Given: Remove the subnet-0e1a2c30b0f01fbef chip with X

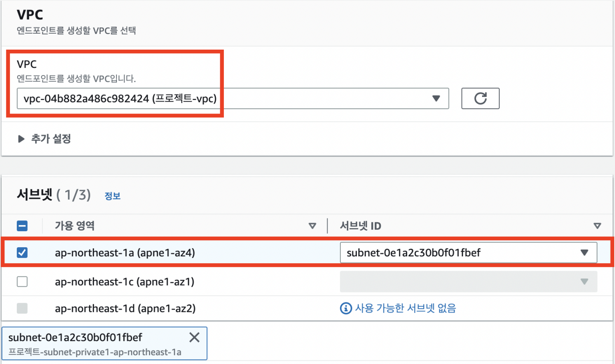Looking at the screenshot, I should (x=195, y=337).
